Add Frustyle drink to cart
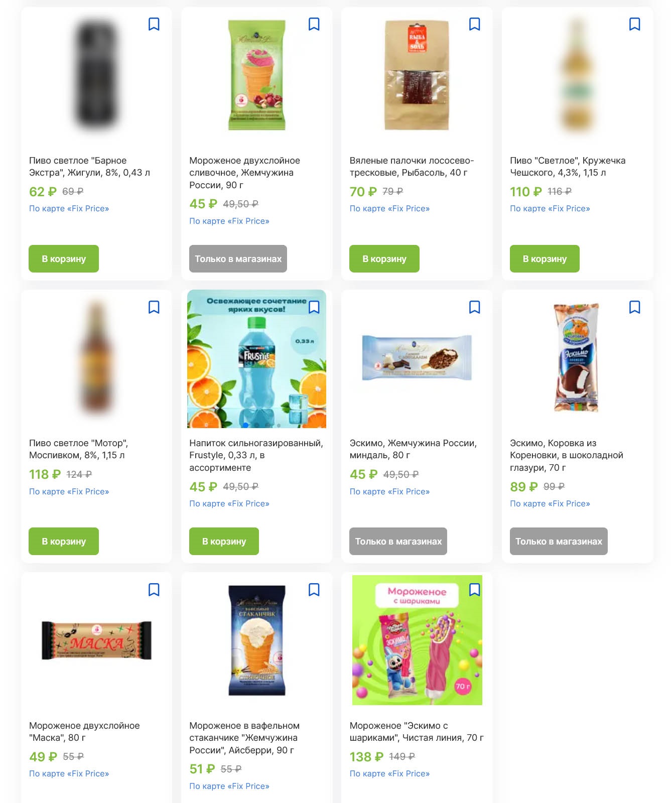 [x=224, y=542]
